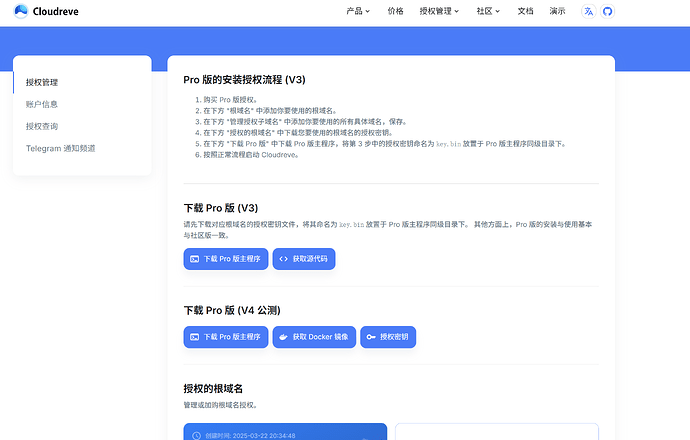This screenshot has width=690, height=440.
Task: Click the clock icon in the domain card
Action: point(197,436)
